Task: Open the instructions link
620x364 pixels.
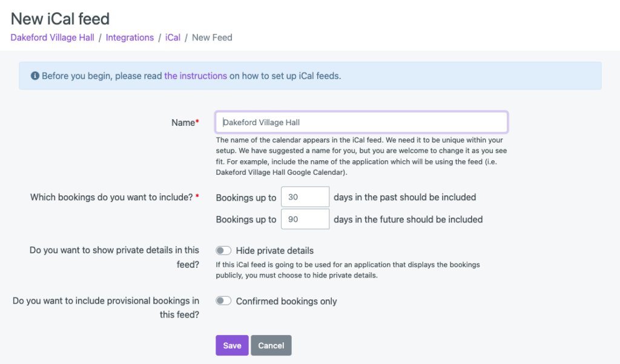Action: [x=196, y=76]
